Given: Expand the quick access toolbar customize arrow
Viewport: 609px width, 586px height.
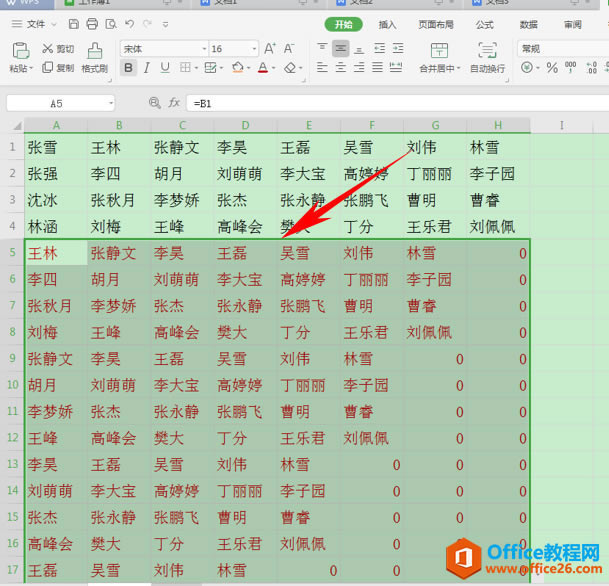Looking at the screenshot, I should pyautogui.click(x=165, y=24).
